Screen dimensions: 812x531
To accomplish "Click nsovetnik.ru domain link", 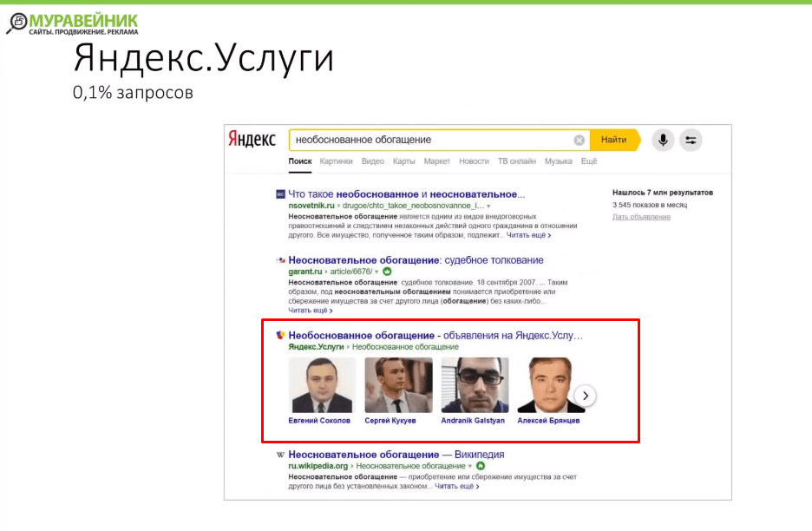I will tap(311, 206).
